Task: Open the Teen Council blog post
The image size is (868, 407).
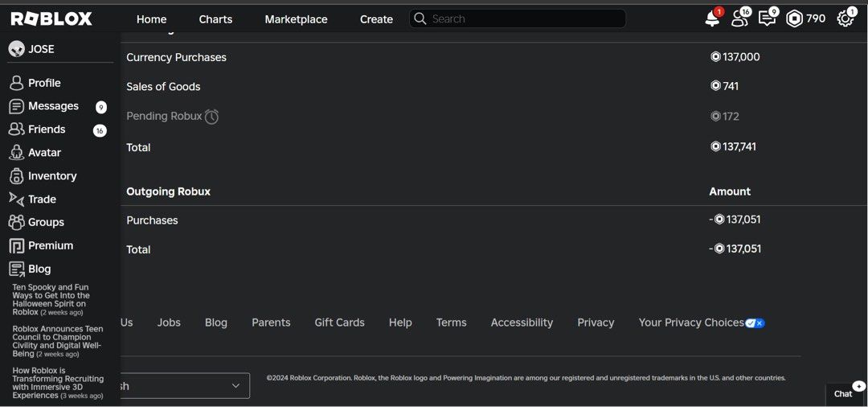Action: coord(58,341)
